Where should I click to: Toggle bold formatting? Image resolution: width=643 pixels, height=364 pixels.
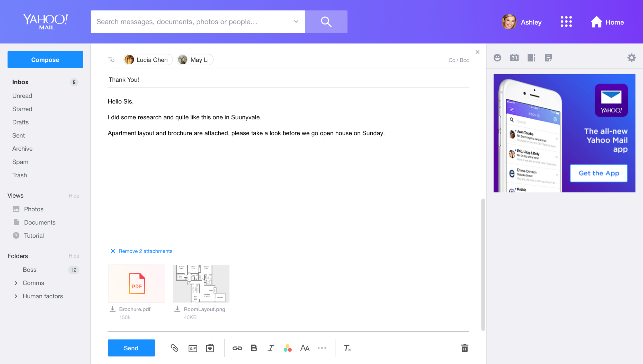[254, 348]
